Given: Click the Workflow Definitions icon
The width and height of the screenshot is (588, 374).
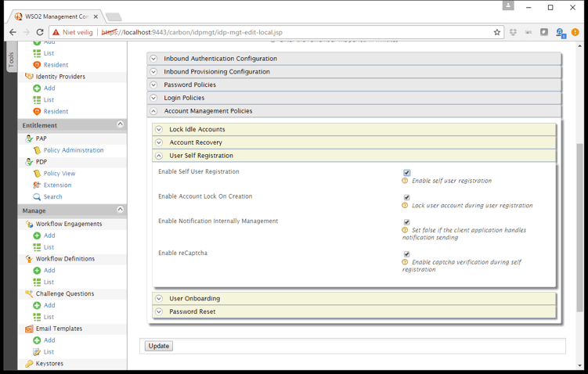Looking at the screenshot, I should pyautogui.click(x=29, y=258).
